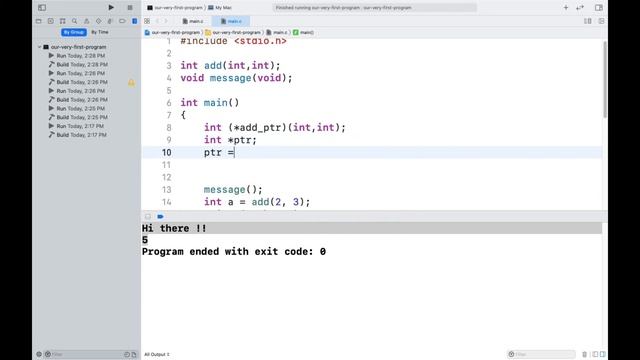The image size is (640, 360).
Task: Toggle the variables view pane icon
Action: pyautogui.click(x=595, y=354)
